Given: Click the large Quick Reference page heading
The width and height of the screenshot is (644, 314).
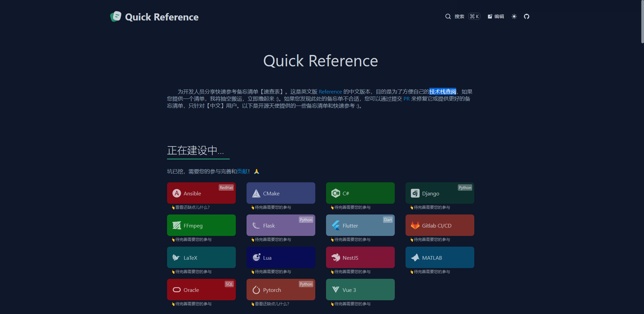Looking at the screenshot, I should point(321,61).
